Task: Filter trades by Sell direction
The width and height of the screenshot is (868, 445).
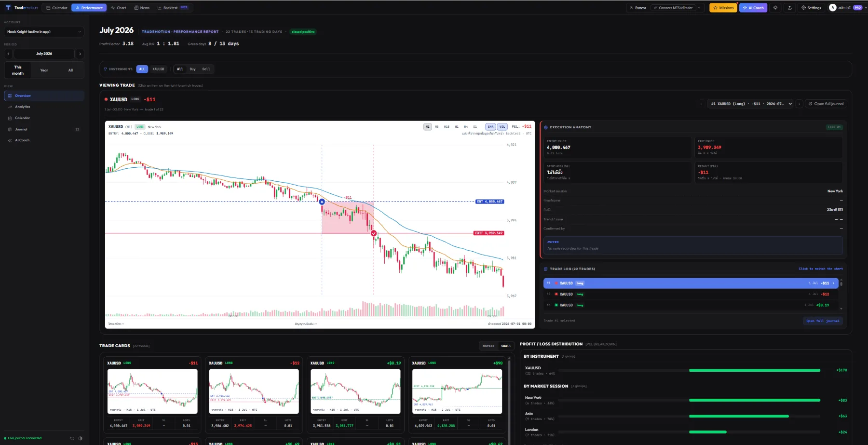Action: click(x=206, y=69)
